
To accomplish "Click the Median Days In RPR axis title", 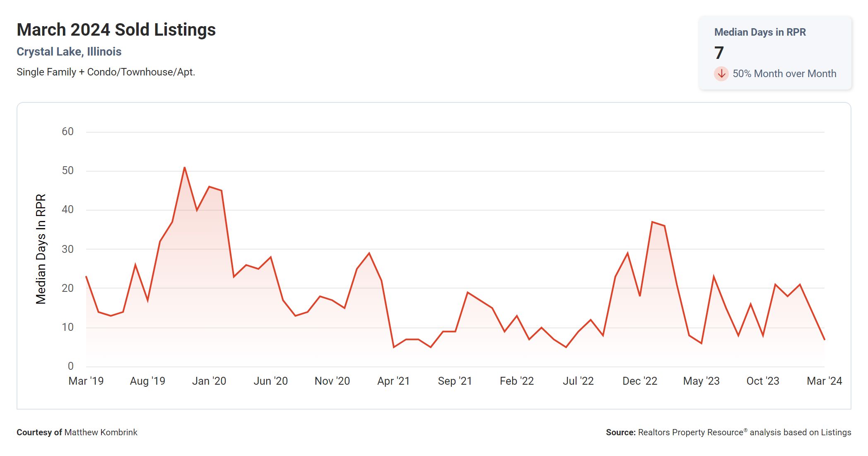I will [41, 249].
